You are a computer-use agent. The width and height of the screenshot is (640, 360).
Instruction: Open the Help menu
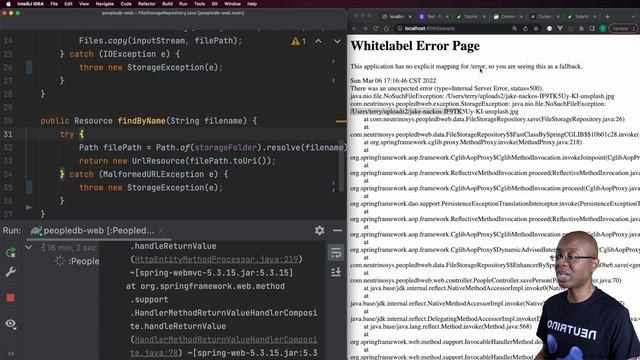coord(252,4)
